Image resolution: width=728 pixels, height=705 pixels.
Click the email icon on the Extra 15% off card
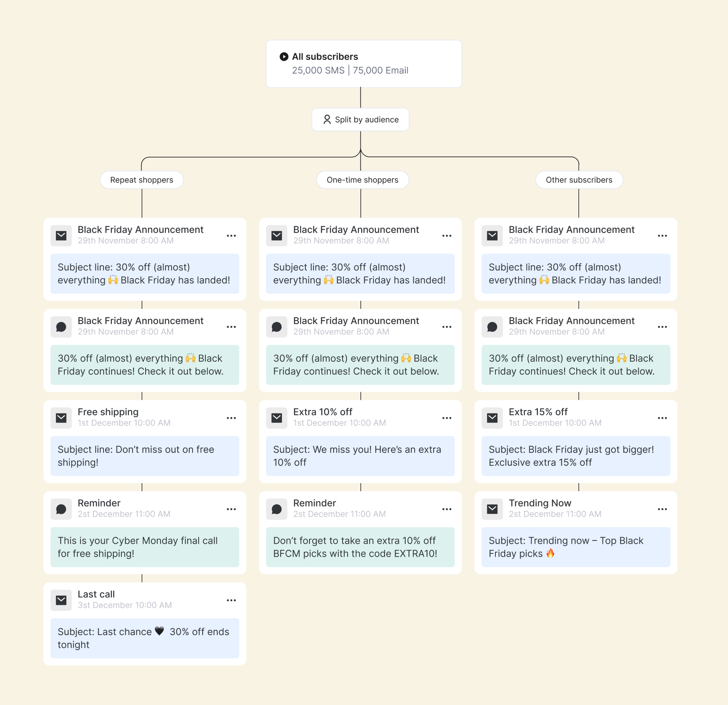tap(492, 418)
